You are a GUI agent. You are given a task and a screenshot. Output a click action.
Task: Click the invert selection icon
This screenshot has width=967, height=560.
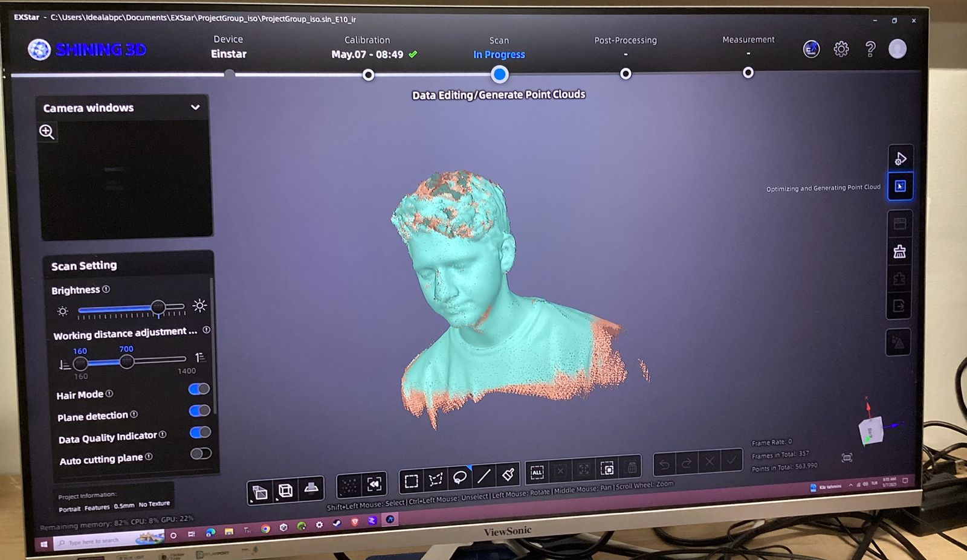point(607,468)
